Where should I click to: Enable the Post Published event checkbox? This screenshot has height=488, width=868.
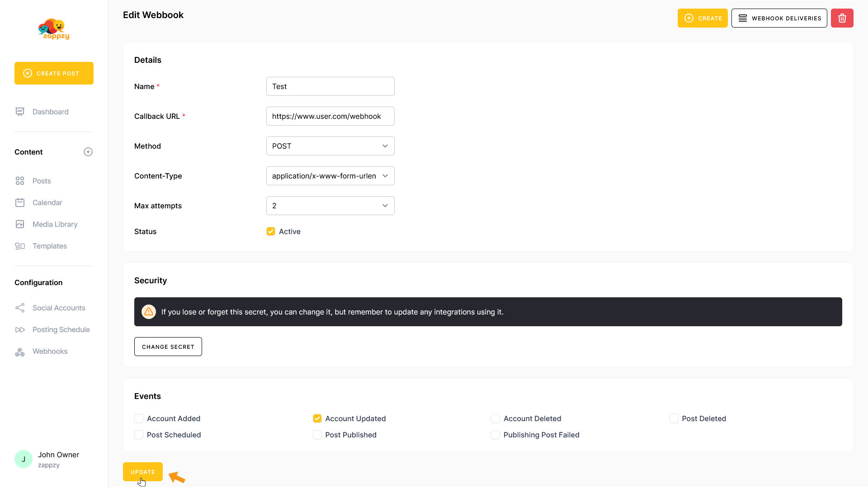tap(317, 435)
